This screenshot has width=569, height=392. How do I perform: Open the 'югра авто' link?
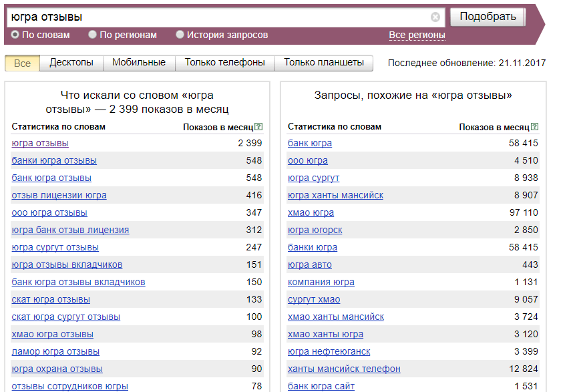coord(310,265)
